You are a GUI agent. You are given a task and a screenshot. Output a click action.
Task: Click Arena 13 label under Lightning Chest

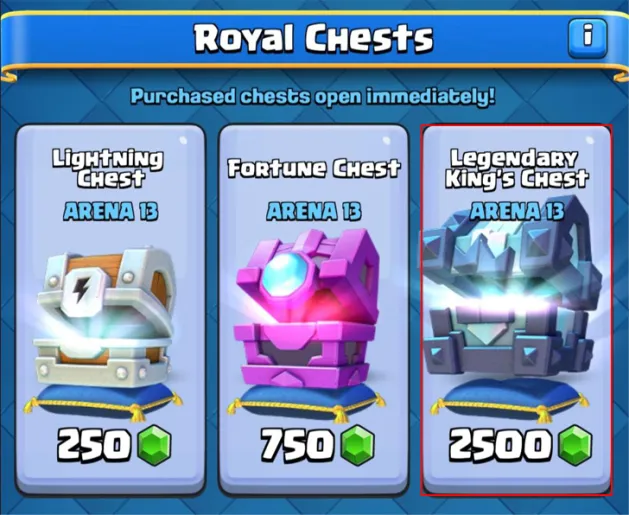[x=110, y=211]
